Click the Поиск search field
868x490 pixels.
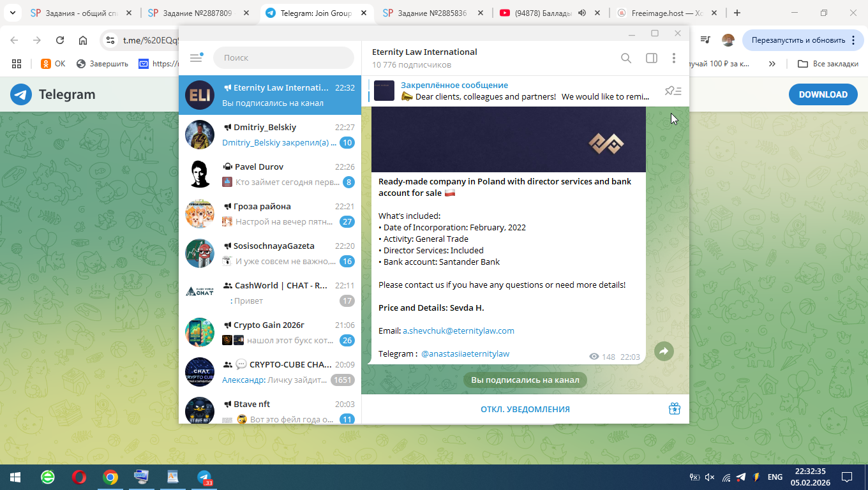point(283,57)
